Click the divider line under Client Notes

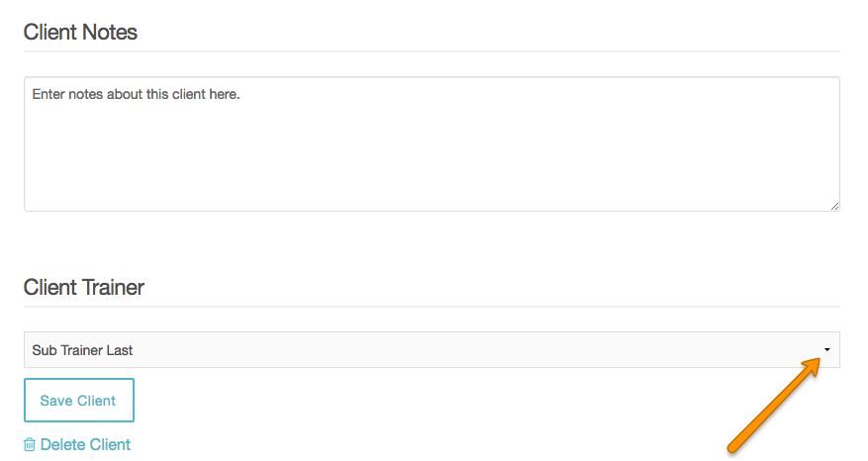(432, 51)
